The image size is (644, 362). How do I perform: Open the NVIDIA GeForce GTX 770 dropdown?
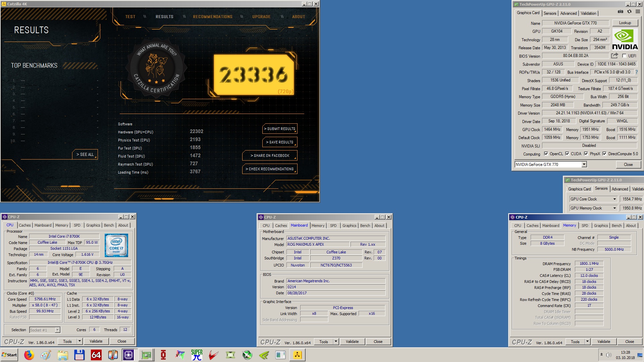tap(584, 165)
